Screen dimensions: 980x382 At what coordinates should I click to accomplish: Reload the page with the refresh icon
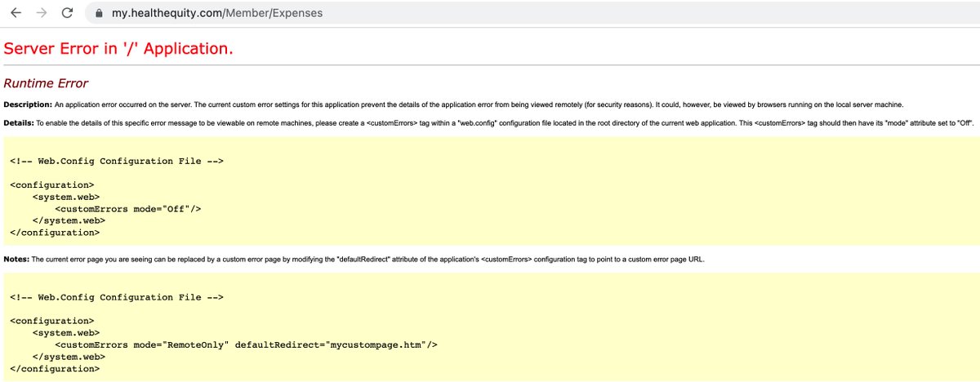click(x=68, y=13)
